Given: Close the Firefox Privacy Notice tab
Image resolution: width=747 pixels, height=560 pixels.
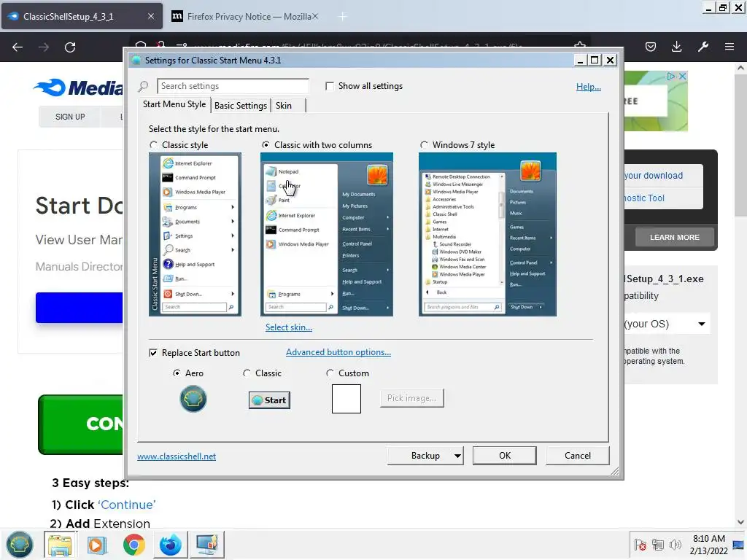Looking at the screenshot, I should [x=315, y=17].
